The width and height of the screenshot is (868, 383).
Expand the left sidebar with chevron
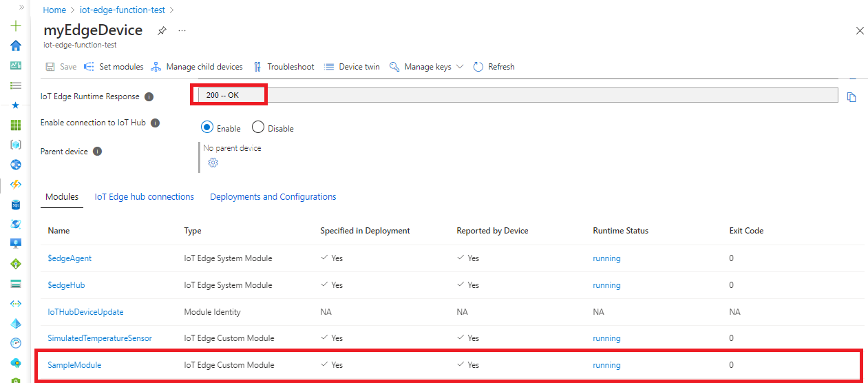click(21, 6)
